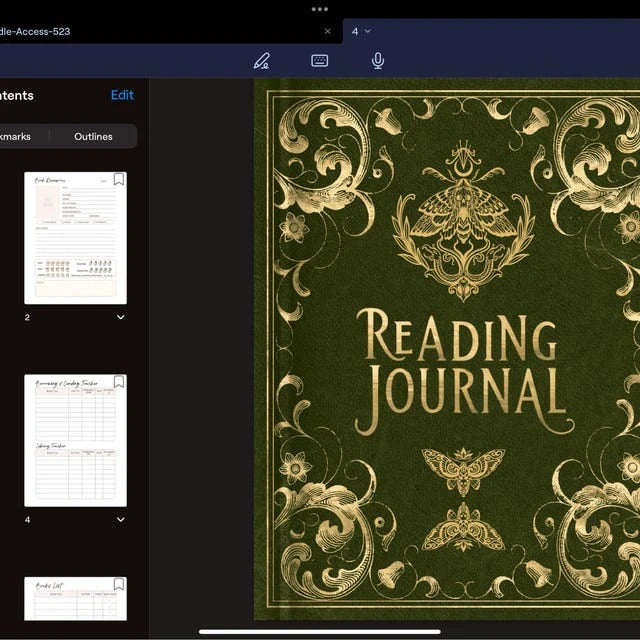The height and width of the screenshot is (640, 640).
Task: Tap the Reading Journal cover page
Action: coord(447,349)
